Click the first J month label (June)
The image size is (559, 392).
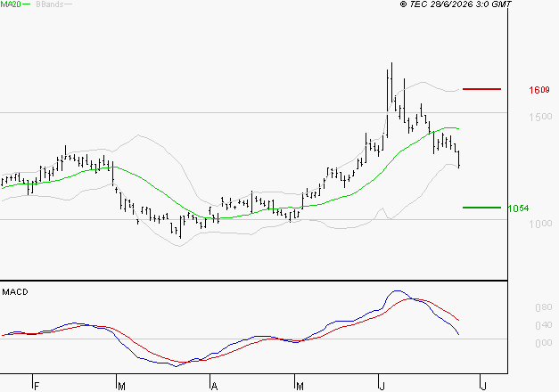[x=382, y=387]
